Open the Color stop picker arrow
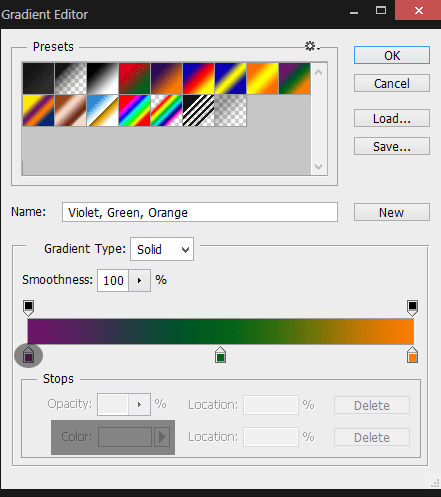Screen dimensions: 441x497 (162, 437)
